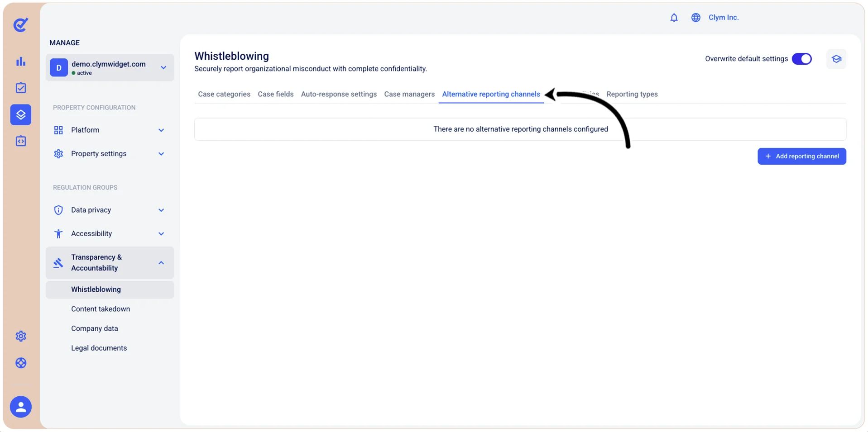Open Legal documents item
Screen dimensions: 868x432
pyautogui.click(x=99, y=348)
